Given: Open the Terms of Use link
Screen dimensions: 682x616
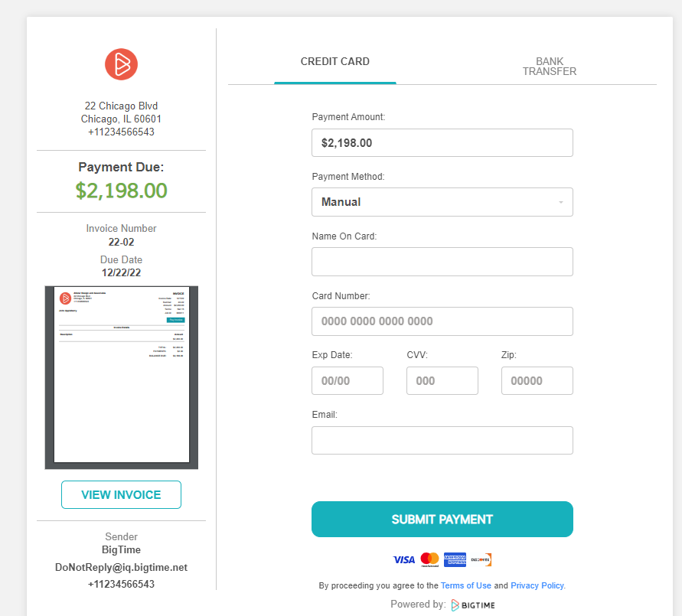Looking at the screenshot, I should coord(466,585).
